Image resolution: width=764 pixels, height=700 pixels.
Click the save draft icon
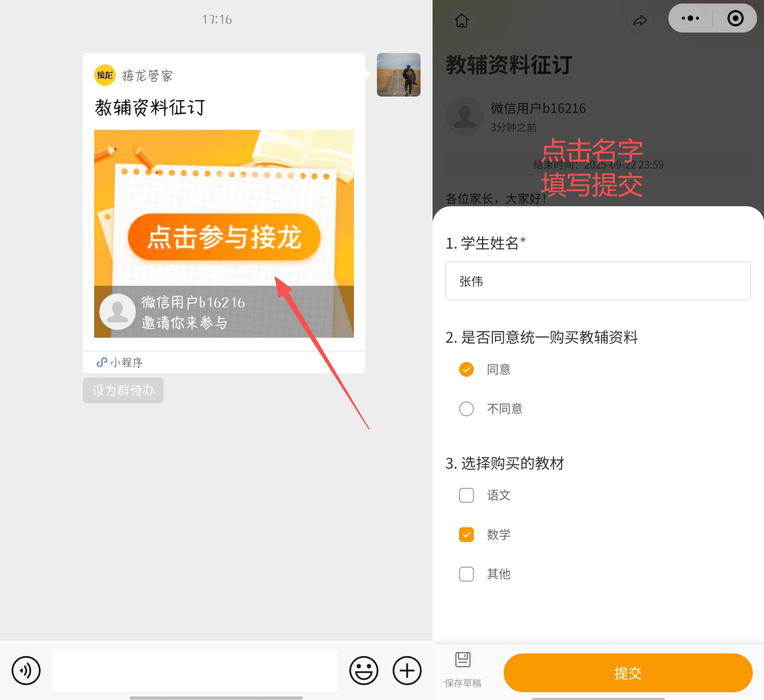(463, 660)
